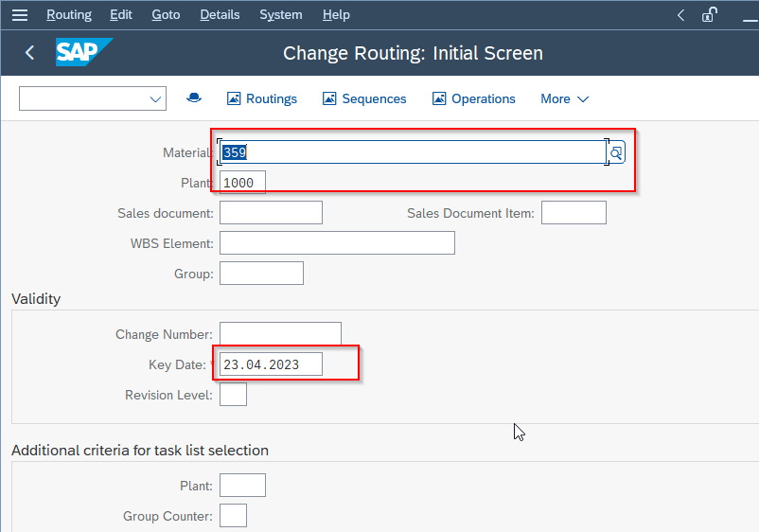
Task: Open the Sequences view
Action: [364, 98]
